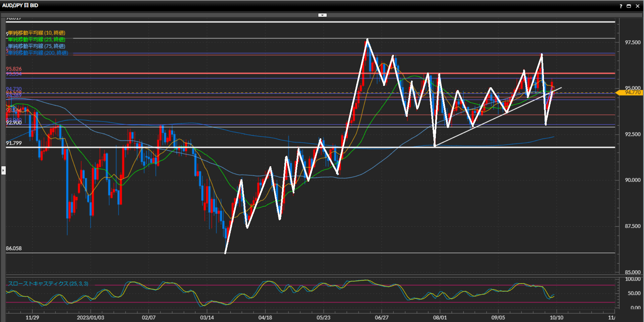Click the 06/27 date on time axis
The width and height of the screenshot is (644, 322).
(x=381, y=317)
